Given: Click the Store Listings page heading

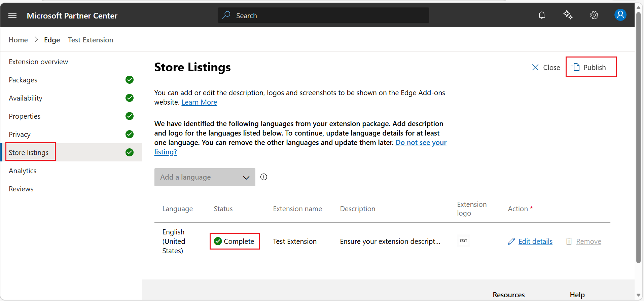Looking at the screenshot, I should (192, 67).
